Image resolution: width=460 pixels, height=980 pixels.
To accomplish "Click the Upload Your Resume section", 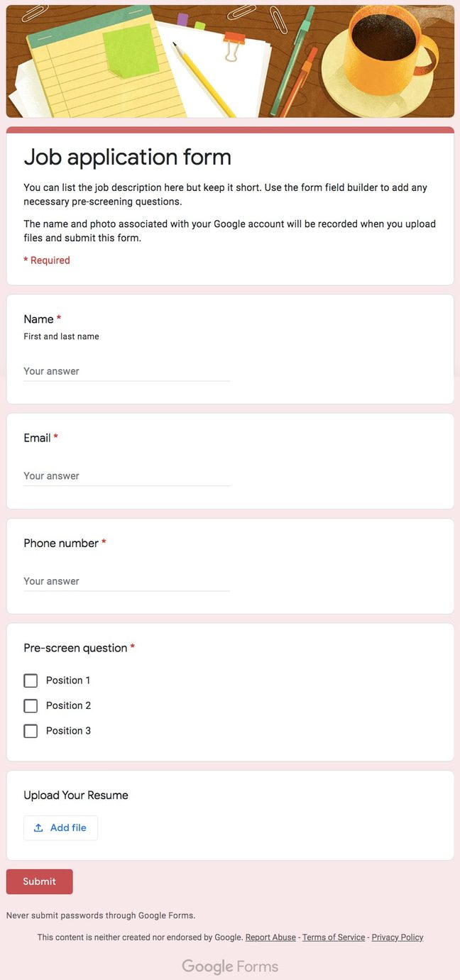I will pyautogui.click(x=76, y=795).
